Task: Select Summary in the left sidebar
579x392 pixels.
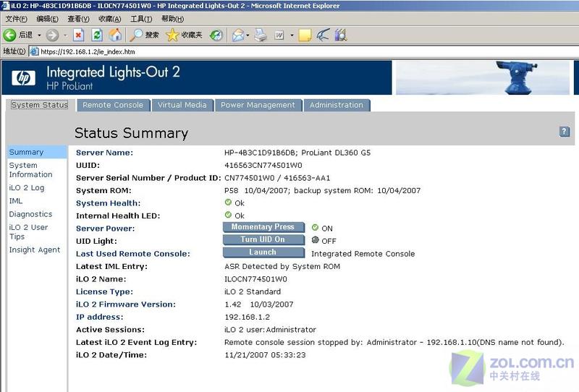Action: pyautogui.click(x=26, y=152)
